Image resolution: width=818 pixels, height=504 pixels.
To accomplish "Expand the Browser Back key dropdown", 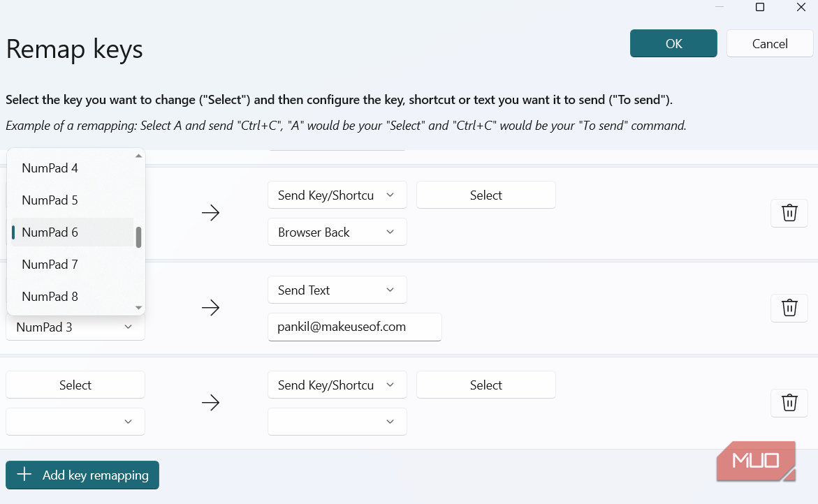I will click(x=337, y=232).
